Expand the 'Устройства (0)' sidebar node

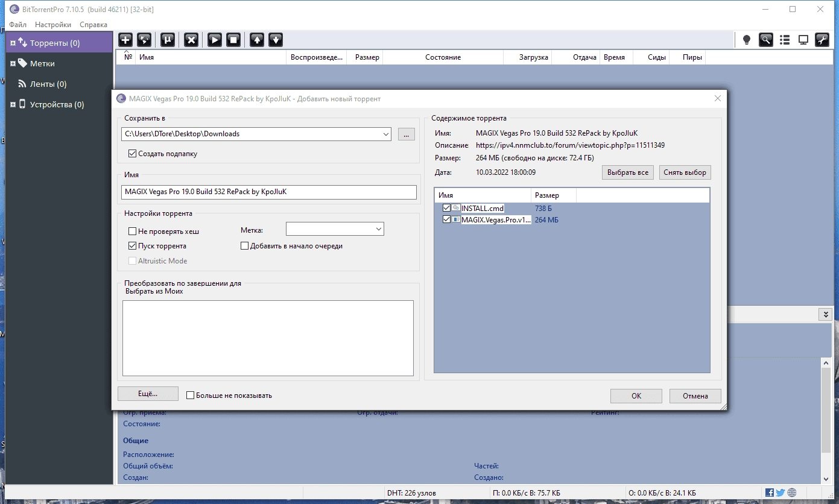(x=13, y=105)
